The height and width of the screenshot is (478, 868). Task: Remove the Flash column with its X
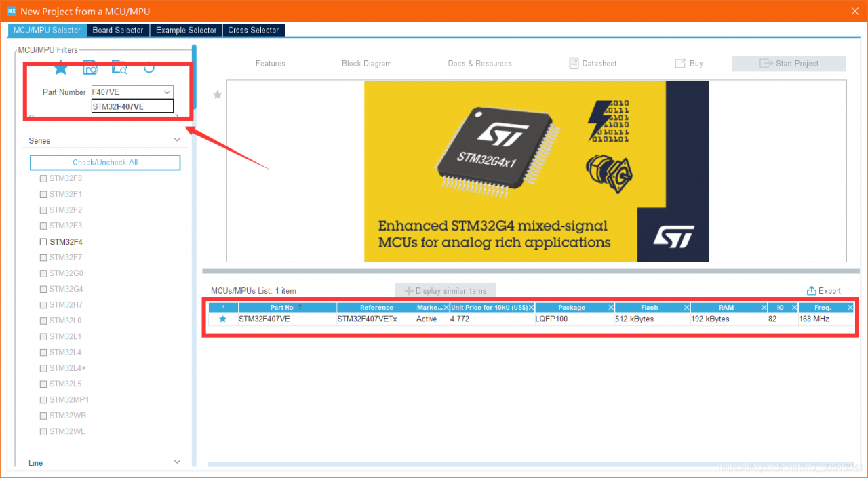point(687,308)
